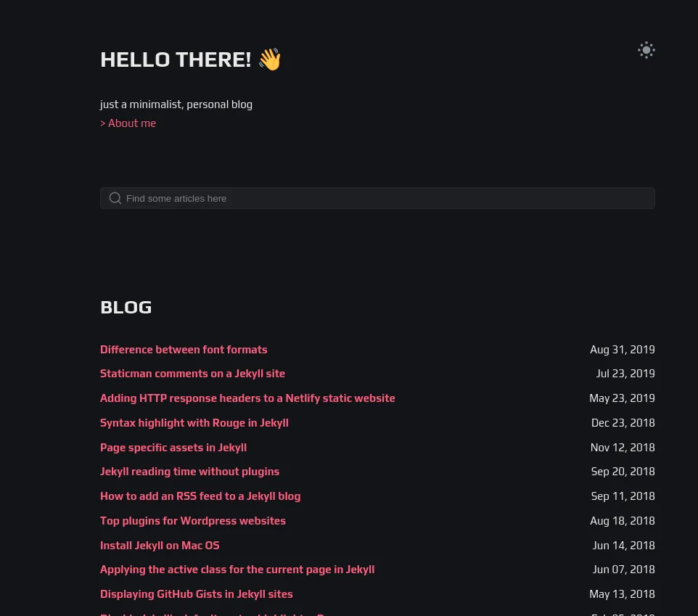Click the magnifying glass search icon
This screenshot has height=616, width=698.
pos(115,198)
